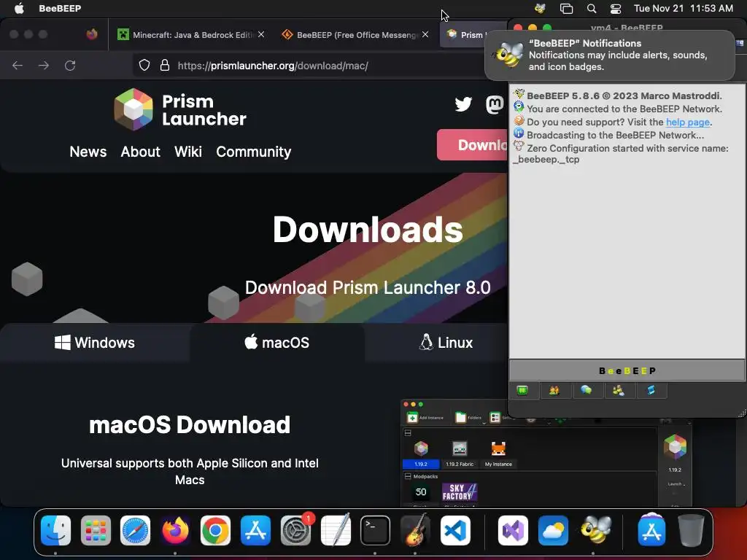Open the screen mirroring menu bar icon
The image size is (747, 560).
pos(566,8)
